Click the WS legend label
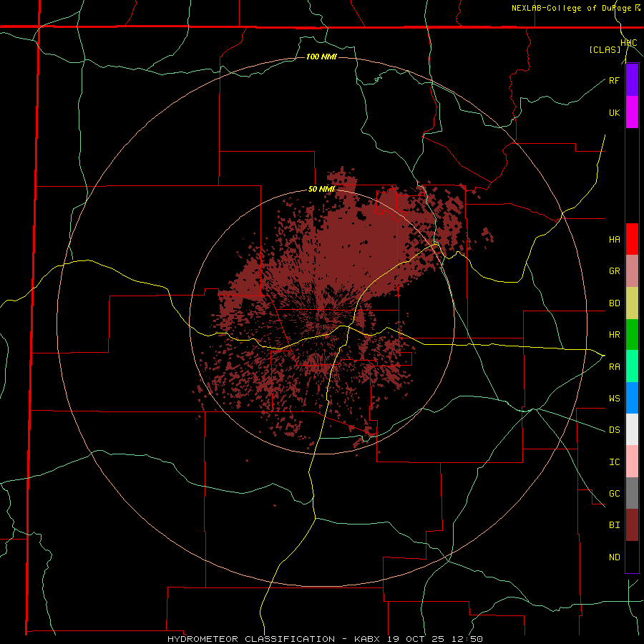This screenshot has width=644, height=644. coord(614,399)
